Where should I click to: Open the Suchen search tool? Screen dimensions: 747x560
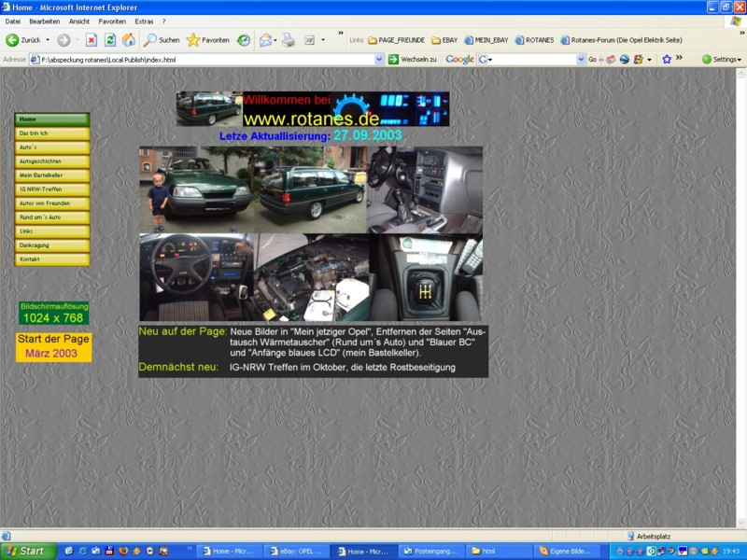pyautogui.click(x=161, y=40)
